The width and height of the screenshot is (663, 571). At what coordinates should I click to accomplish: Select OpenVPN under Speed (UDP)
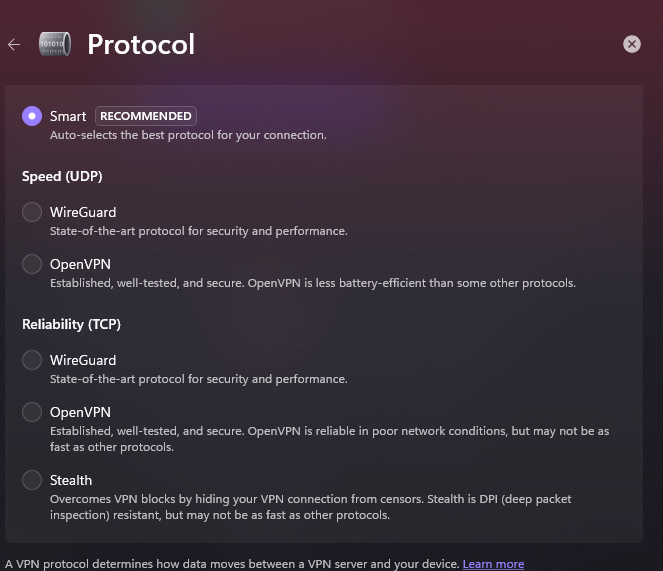pyautogui.click(x=32, y=264)
